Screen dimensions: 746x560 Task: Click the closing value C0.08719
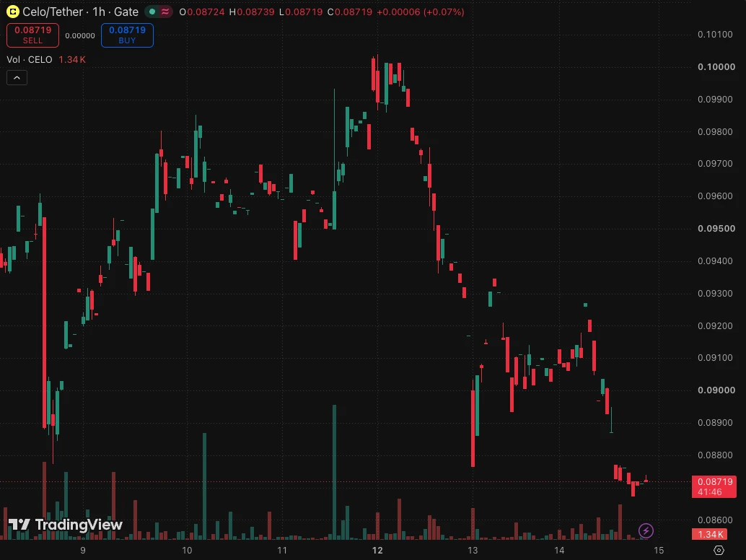(350, 12)
